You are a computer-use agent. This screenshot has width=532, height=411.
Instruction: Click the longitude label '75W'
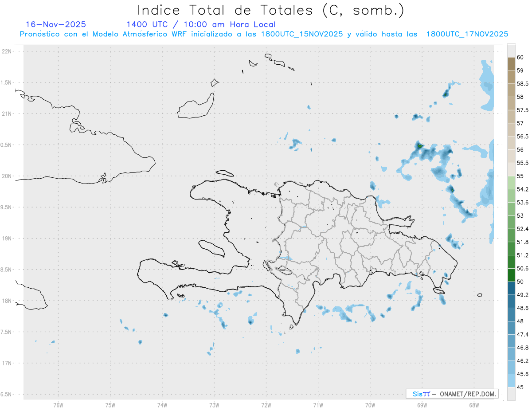tap(110, 405)
